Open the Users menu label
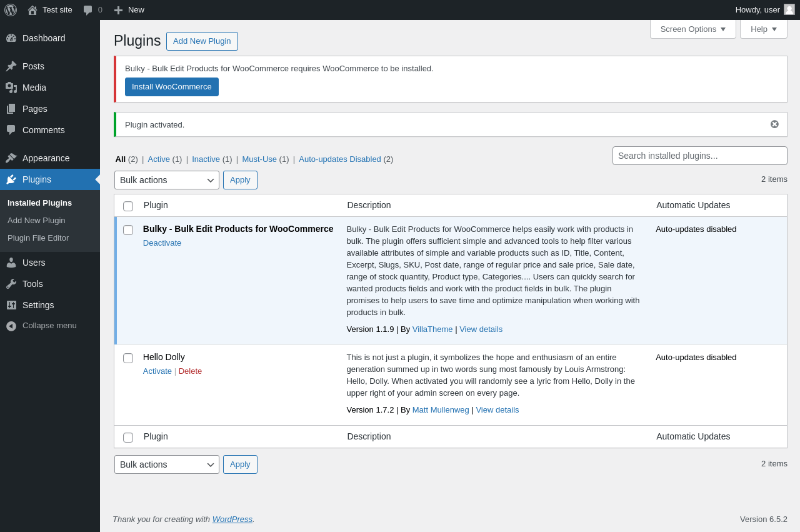 34,263
